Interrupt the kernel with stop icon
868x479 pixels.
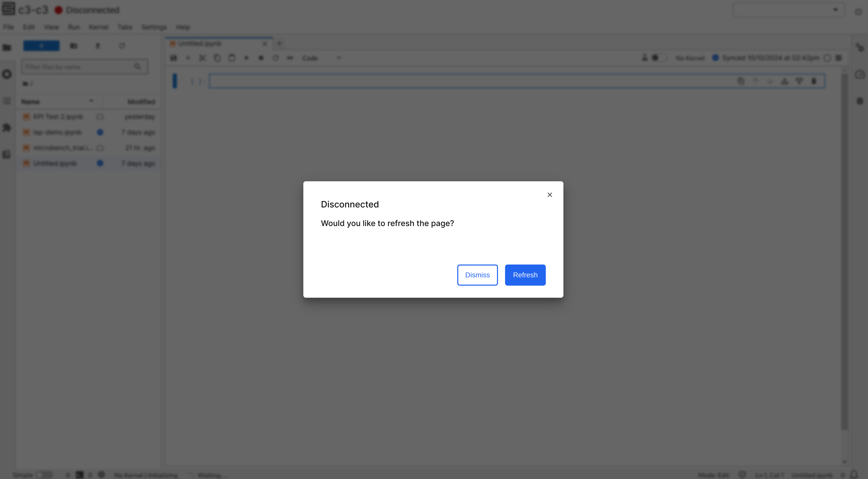coord(261,58)
